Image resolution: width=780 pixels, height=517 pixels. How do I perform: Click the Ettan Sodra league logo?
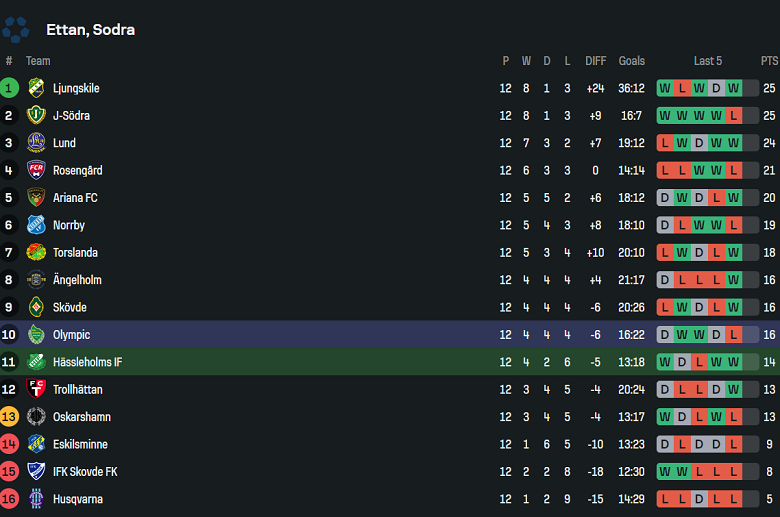pos(16,30)
